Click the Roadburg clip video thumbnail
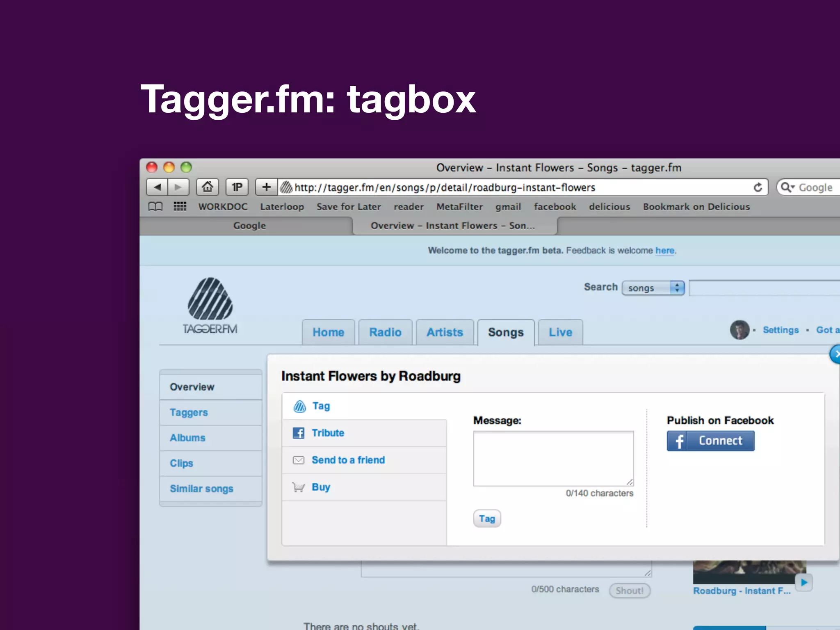The width and height of the screenshot is (840, 630). [x=749, y=573]
